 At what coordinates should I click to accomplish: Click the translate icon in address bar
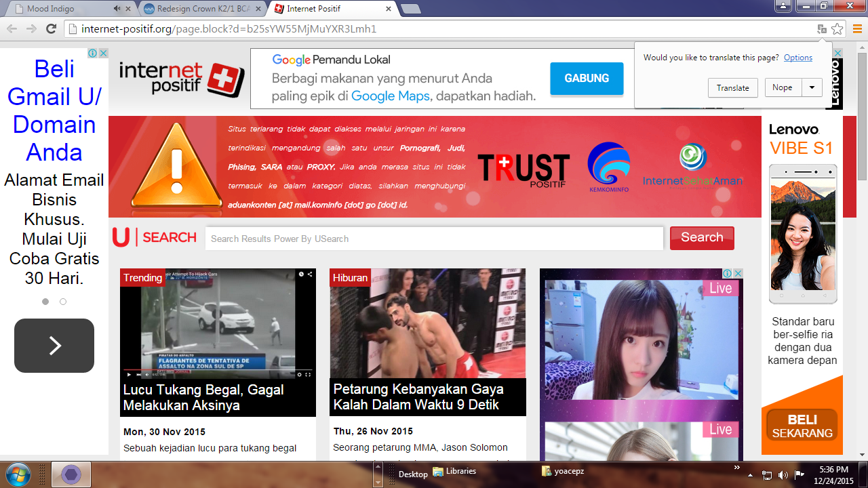click(x=821, y=29)
